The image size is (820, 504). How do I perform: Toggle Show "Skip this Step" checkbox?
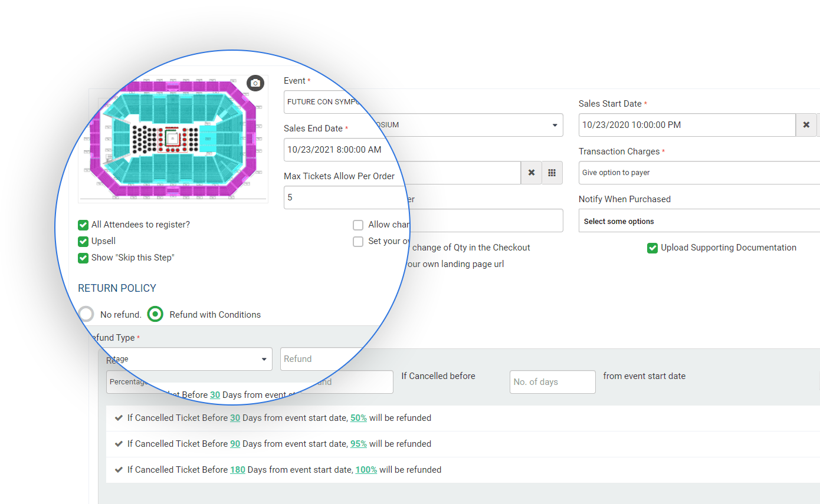[x=83, y=258]
